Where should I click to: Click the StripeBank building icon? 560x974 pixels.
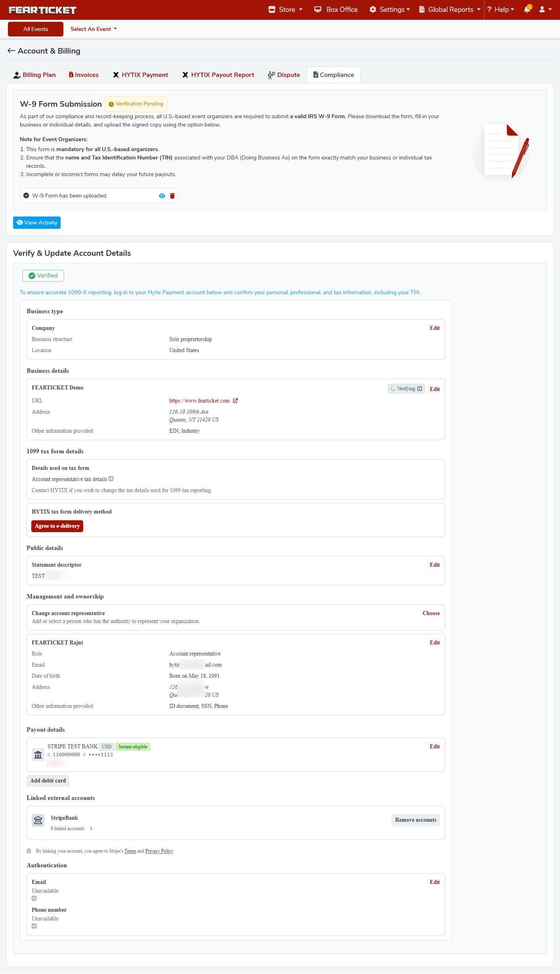38,821
